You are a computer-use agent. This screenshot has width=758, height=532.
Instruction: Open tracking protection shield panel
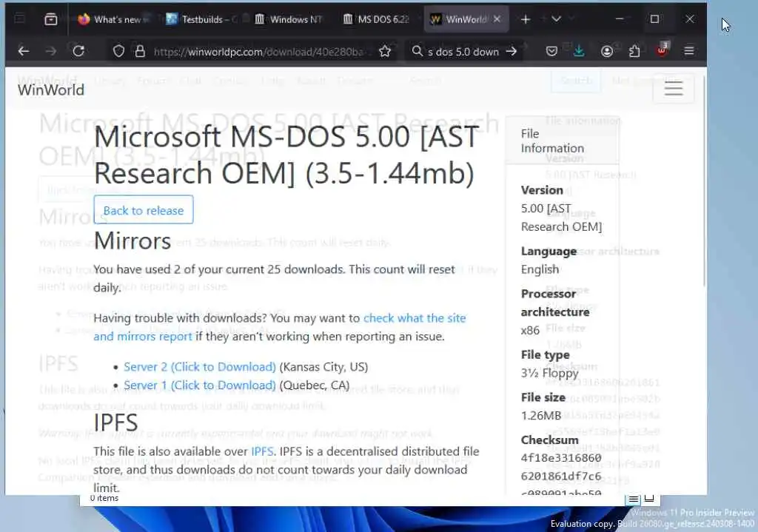tap(118, 51)
